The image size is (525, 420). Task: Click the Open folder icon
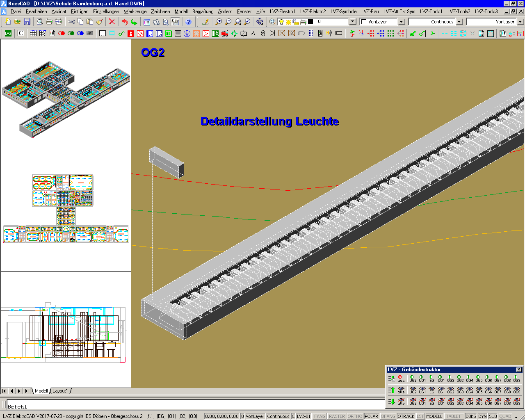(18, 22)
